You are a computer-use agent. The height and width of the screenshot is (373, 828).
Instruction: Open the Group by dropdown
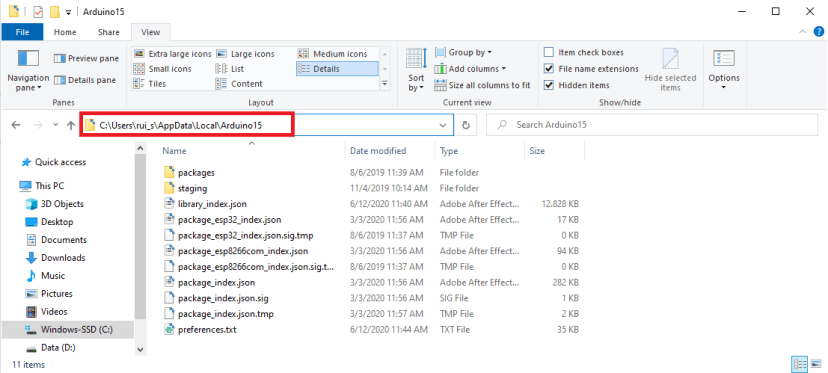[464, 52]
